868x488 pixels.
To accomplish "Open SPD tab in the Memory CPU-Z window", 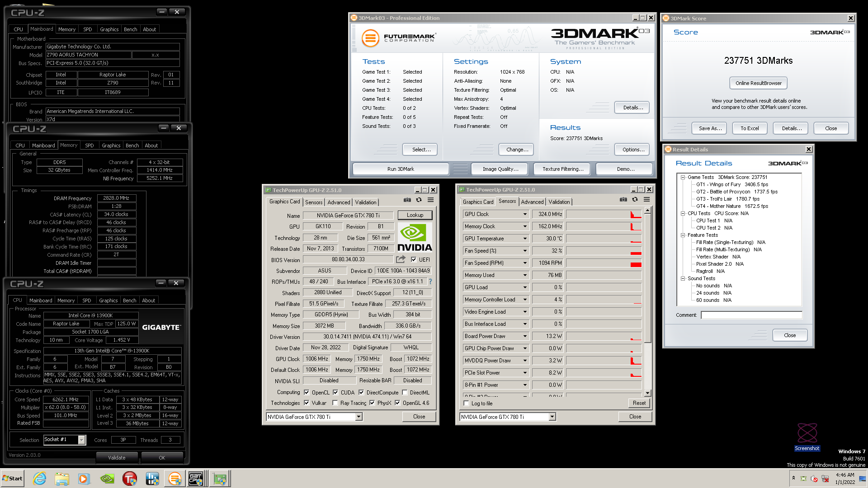I will 90,145.
